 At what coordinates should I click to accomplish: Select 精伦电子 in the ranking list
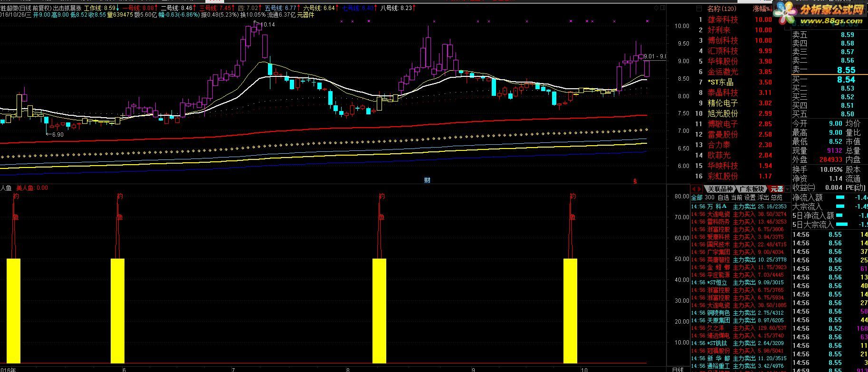pos(723,103)
